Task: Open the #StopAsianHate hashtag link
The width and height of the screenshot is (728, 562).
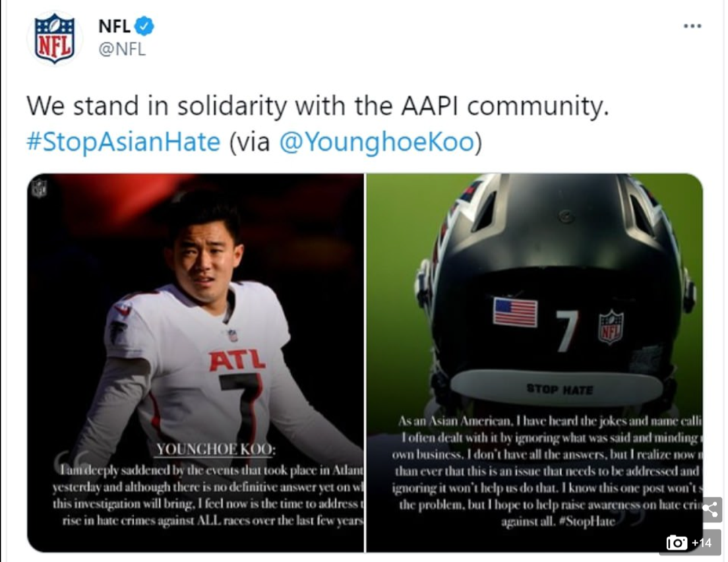Action: [x=123, y=142]
